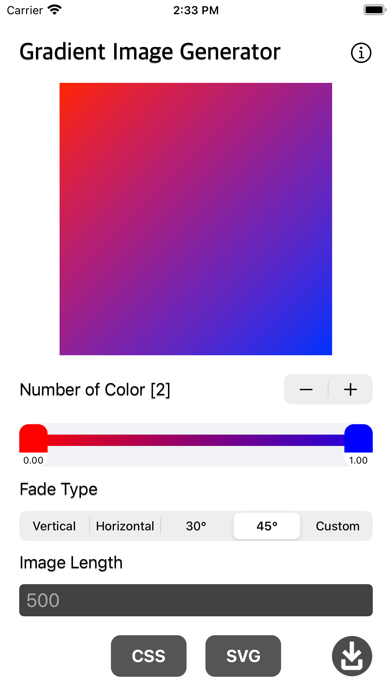Image resolution: width=392 pixels, height=696 pixels.
Task: Tap the Wi-Fi status icon
Action: pyautogui.click(x=55, y=10)
